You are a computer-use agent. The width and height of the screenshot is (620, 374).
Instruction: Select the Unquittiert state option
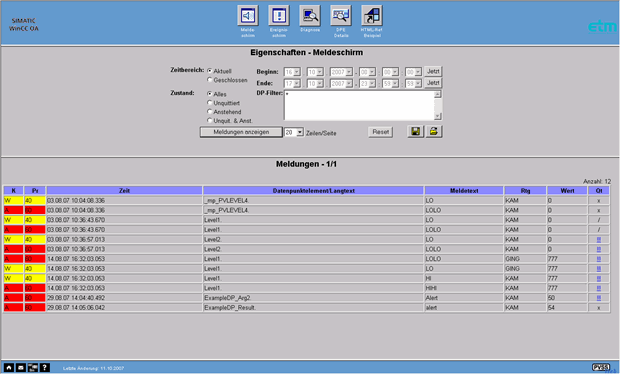coord(210,103)
